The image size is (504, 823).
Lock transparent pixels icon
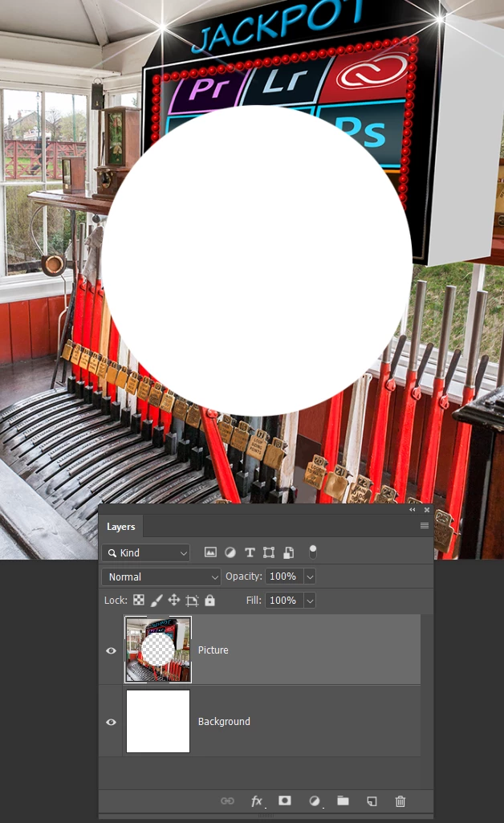[139, 600]
